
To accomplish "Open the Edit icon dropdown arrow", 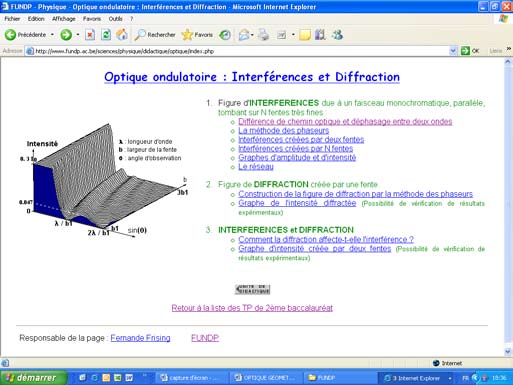I will point(293,35).
